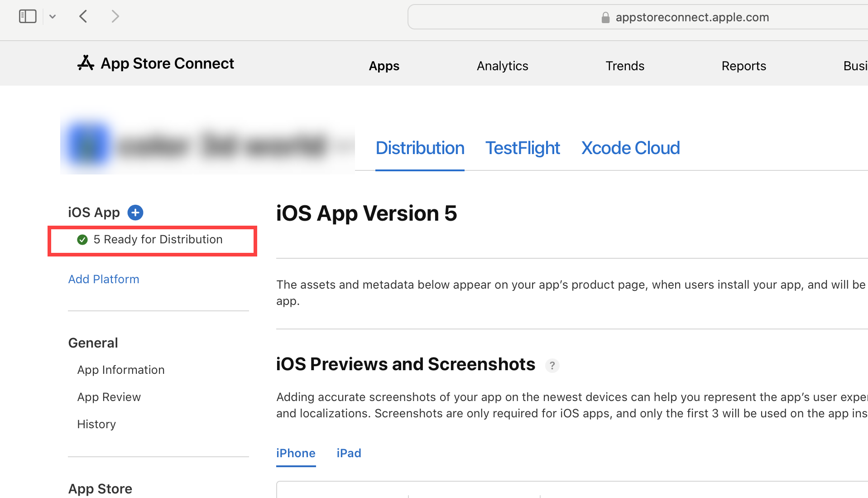
Task: Switch to the Xcode Cloud tab
Action: point(630,148)
